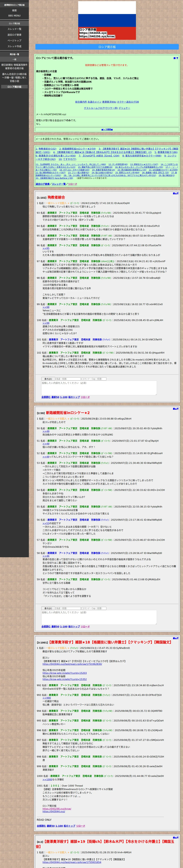Open BBS MENU in the sidebar
The image size is (183, 868).
[14, 16]
